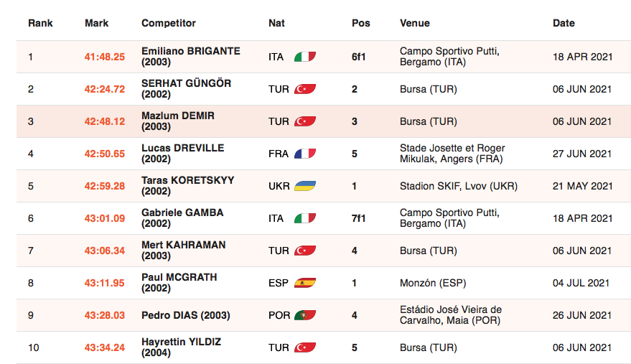Open Lucas DREVILLE athlete profile
Viewport: 631px width, 364px height.
(183, 153)
